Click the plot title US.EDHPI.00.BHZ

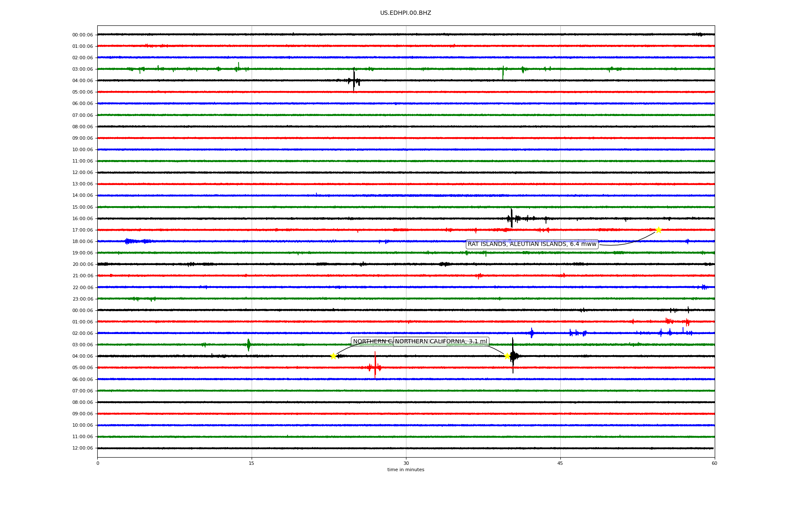click(x=405, y=13)
